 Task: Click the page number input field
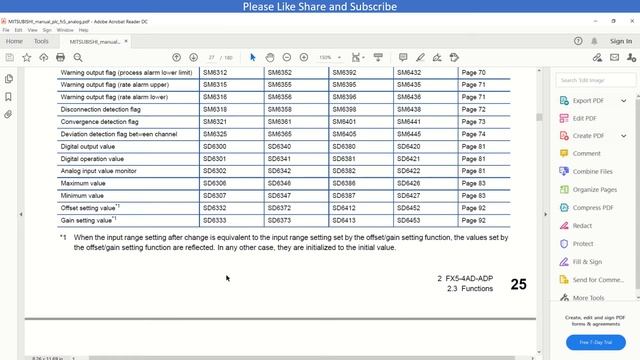211,58
